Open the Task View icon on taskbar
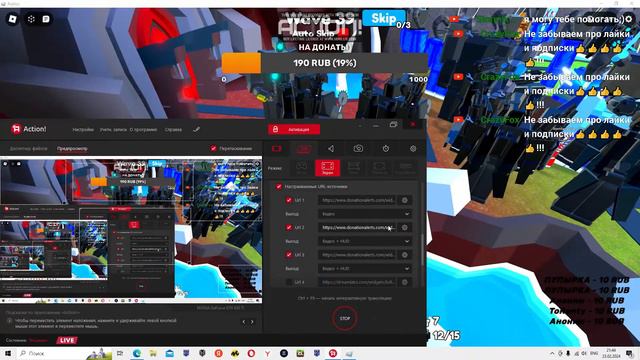The height and width of the screenshot is (360, 640). 120,353
